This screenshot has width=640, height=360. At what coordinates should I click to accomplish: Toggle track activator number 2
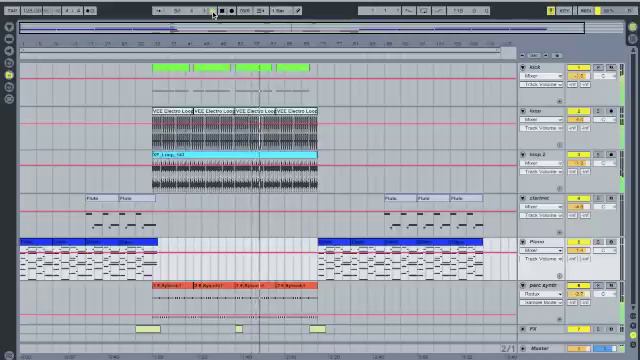coord(578,111)
